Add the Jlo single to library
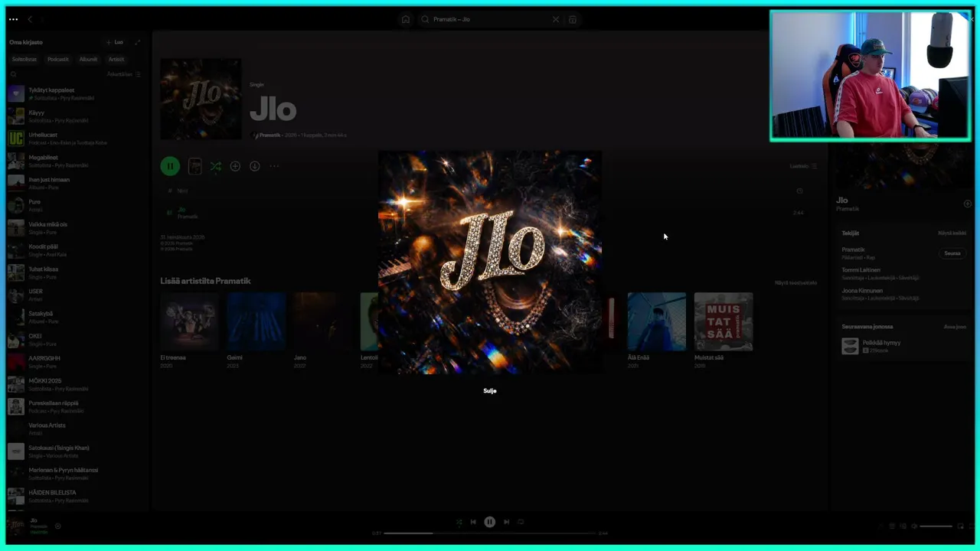Screen dimensions: 980x551 (235, 166)
